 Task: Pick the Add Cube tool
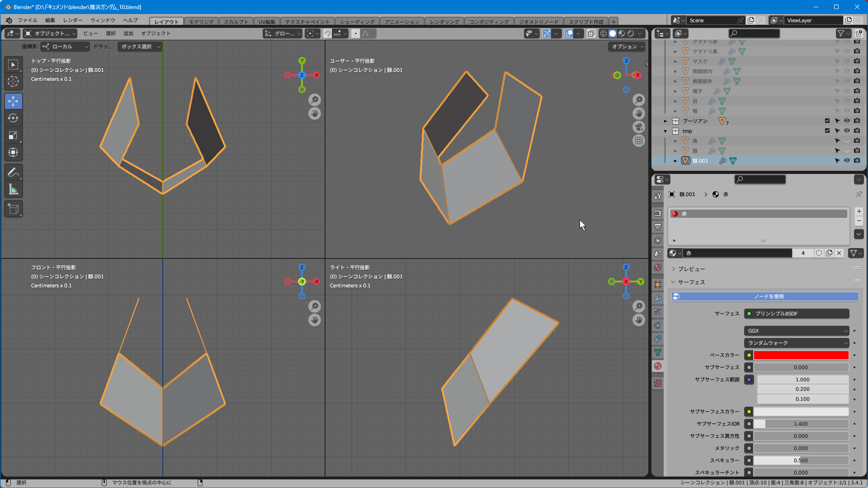click(13, 209)
